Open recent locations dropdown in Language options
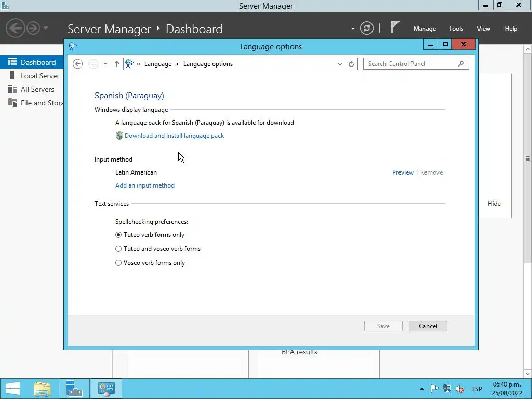532x399 pixels. point(105,64)
